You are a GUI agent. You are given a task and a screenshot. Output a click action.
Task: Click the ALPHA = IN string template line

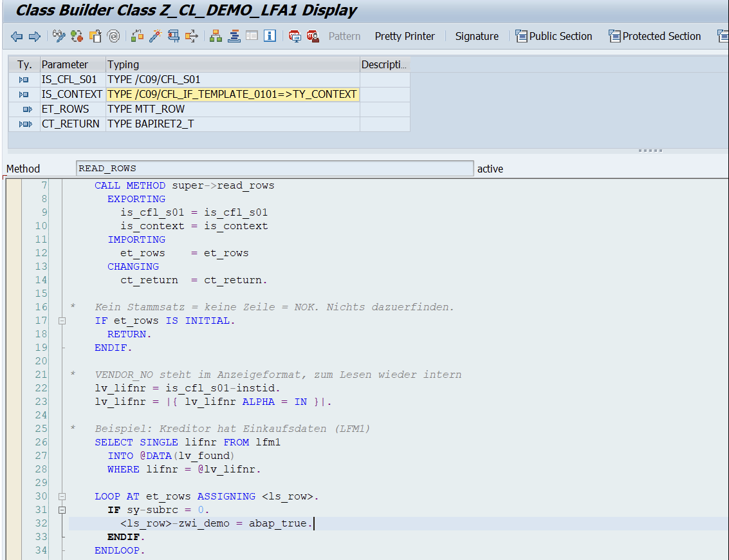tap(213, 402)
